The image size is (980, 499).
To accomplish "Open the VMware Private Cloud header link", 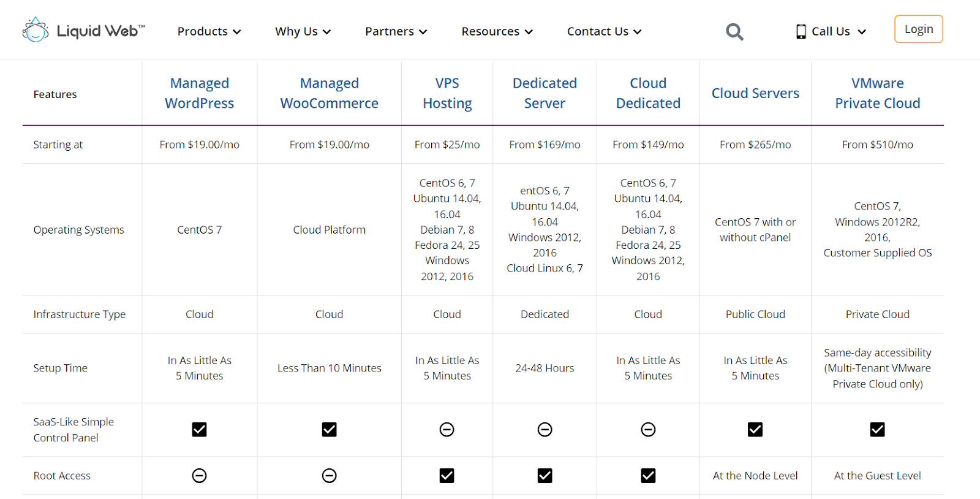I will pos(878,93).
